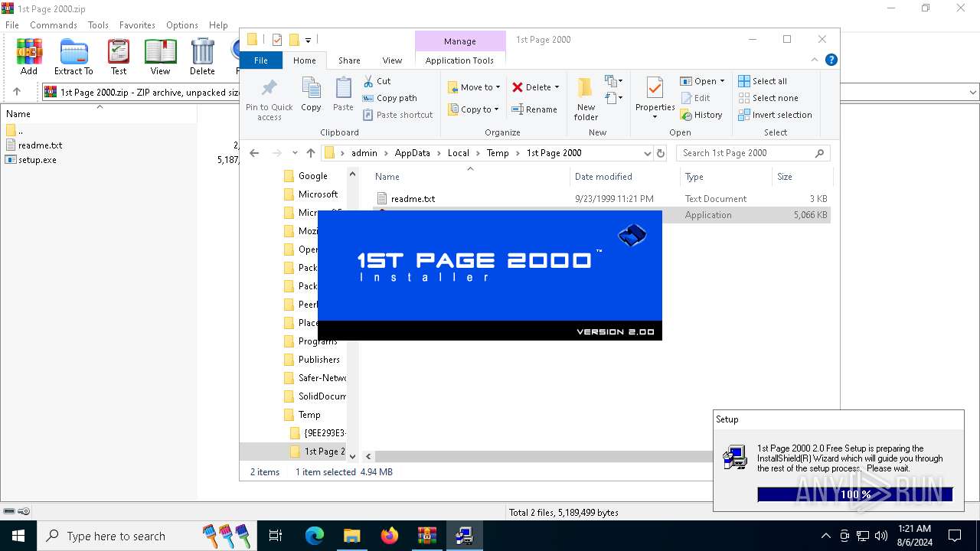The width and height of the screenshot is (980, 551).
Task: Click the Explorer Help question mark icon
Action: [x=831, y=60]
